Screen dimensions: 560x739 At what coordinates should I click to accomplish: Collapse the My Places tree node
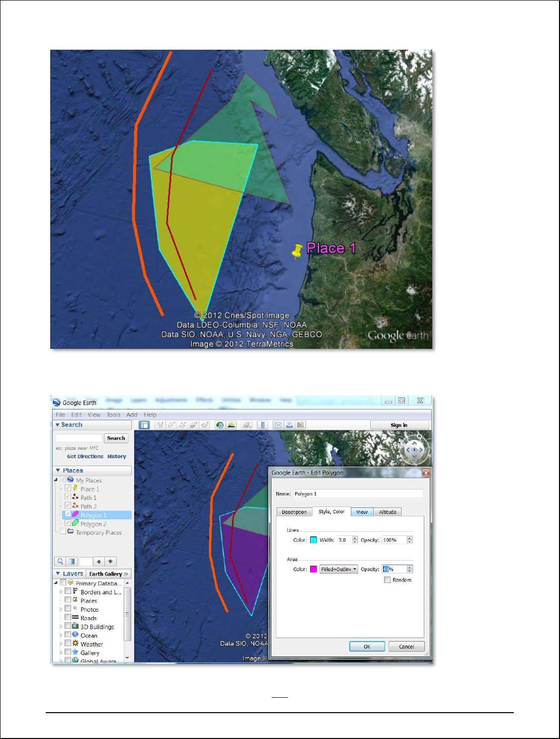pos(56,480)
